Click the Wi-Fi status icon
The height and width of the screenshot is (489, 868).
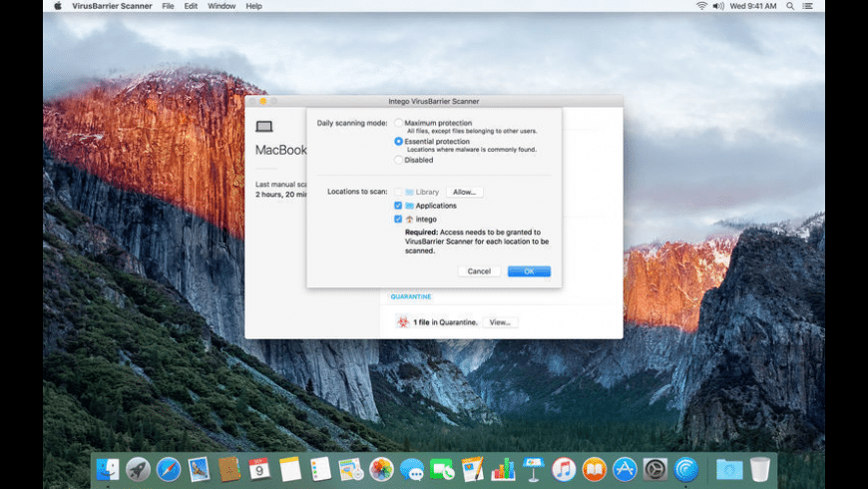(701, 6)
